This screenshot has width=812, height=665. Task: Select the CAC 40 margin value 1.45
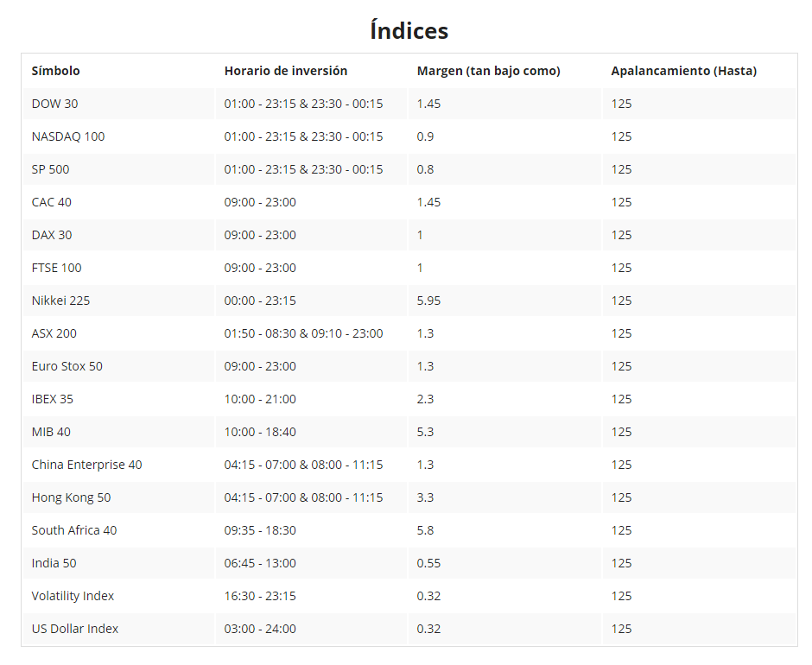tap(428, 202)
